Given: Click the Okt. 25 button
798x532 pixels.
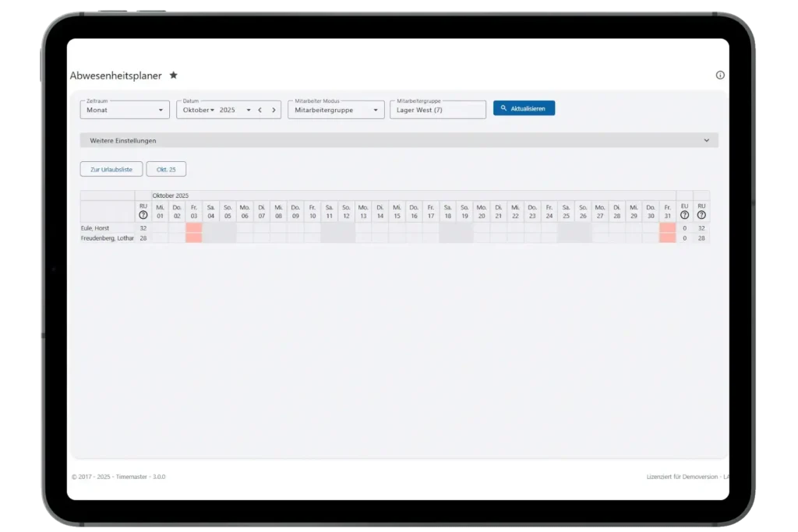Looking at the screenshot, I should click(166, 169).
